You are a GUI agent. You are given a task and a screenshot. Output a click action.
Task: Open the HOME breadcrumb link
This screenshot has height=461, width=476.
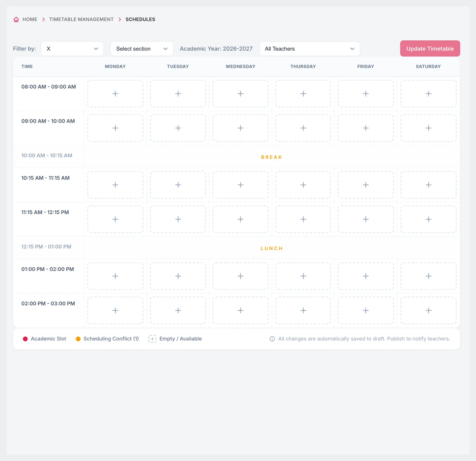pos(30,19)
